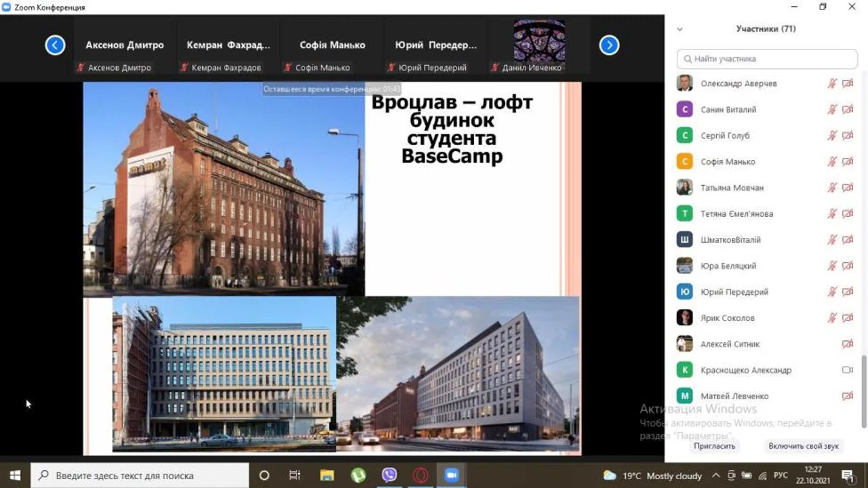Open Viber from the taskbar
The width and height of the screenshot is (868, 488).
click(389, 475)
